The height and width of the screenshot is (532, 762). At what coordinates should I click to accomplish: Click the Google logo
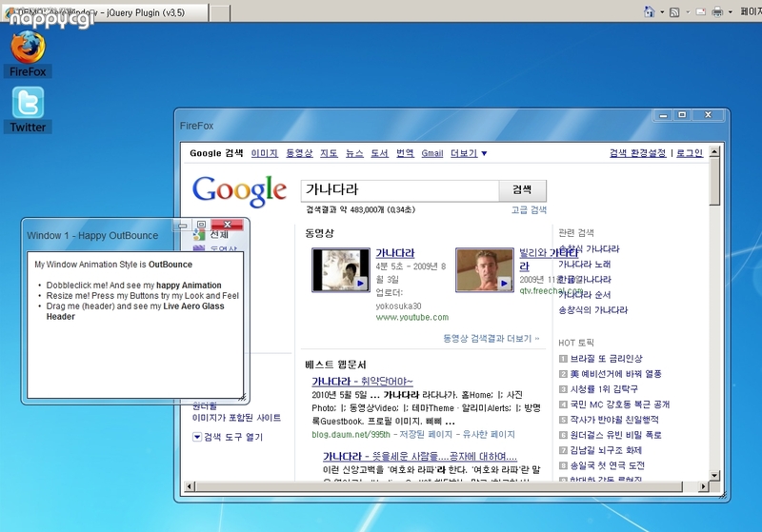[x=239, y=190]
